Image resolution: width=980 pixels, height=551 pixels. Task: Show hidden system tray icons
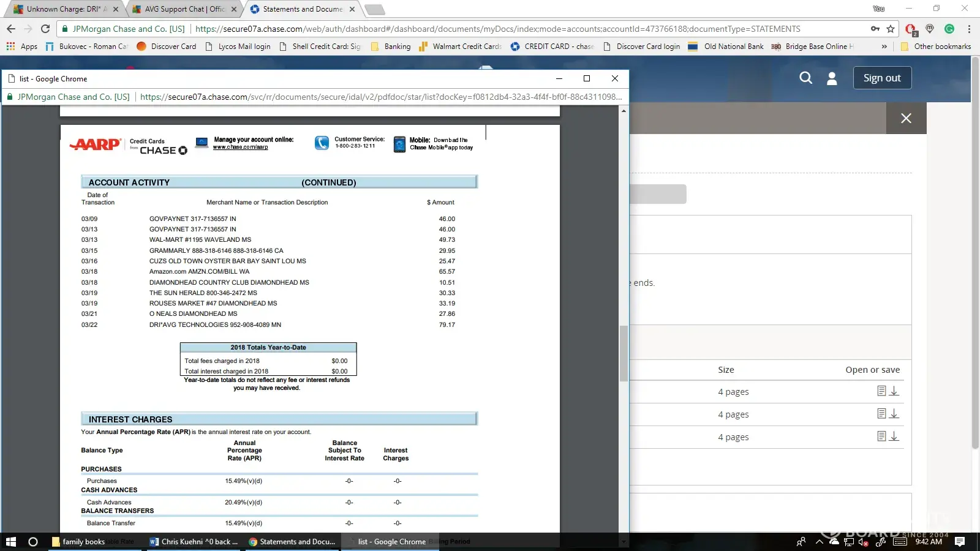(819, 542)
